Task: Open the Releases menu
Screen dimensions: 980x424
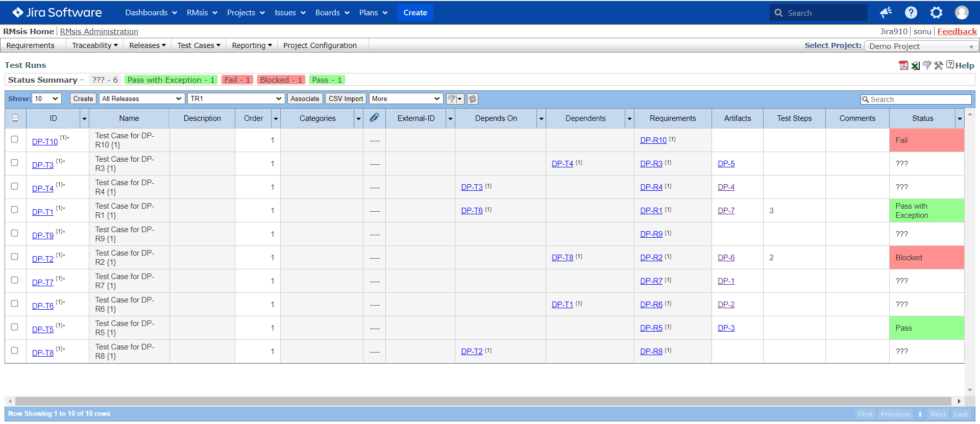Action: (148, 45)
